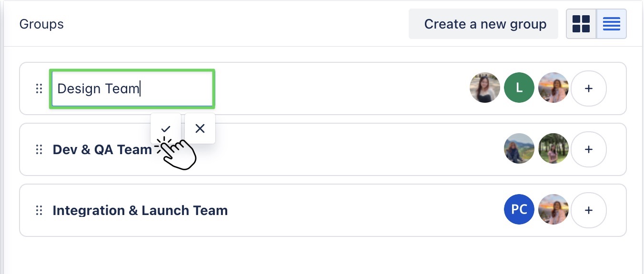This screenshot has height=274, width=644.
Task: Select the Design Team name input field
Action: point(132,88)
